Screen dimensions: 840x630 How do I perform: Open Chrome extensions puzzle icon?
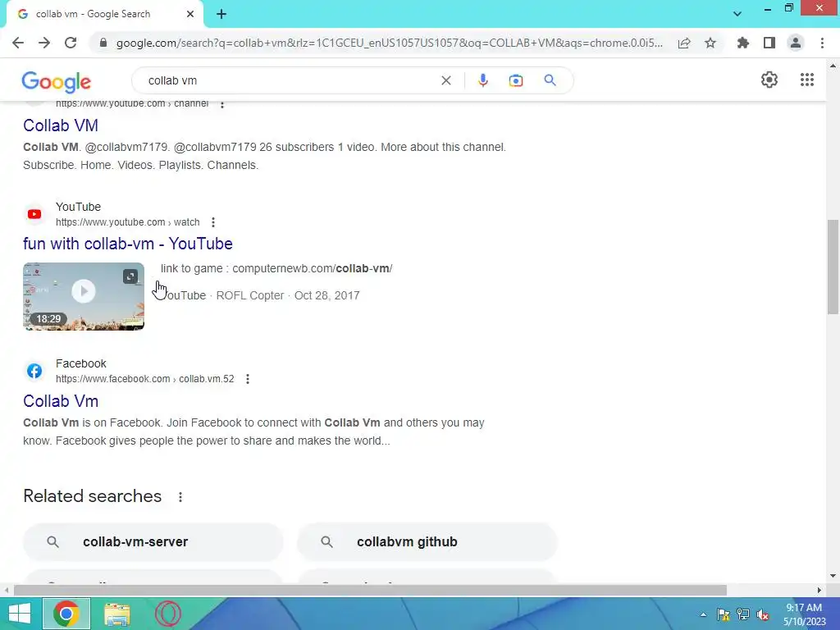[x=743, y=43]
